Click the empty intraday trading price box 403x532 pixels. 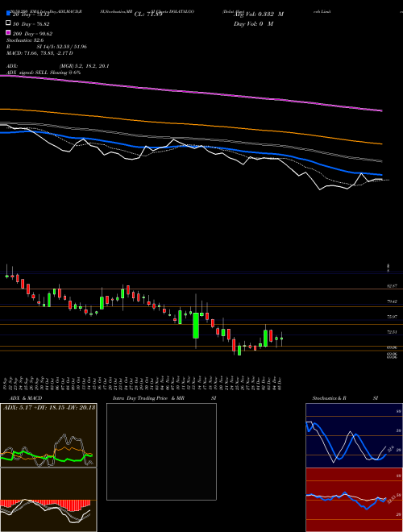(161, 451)
